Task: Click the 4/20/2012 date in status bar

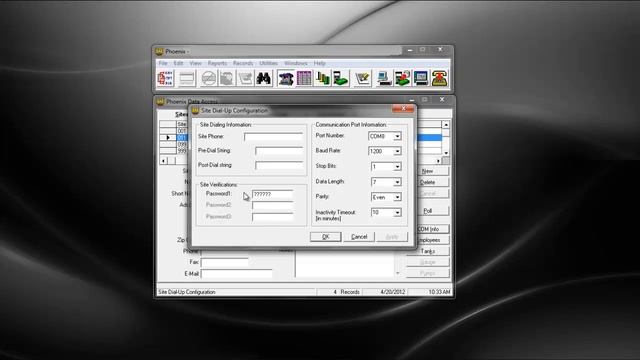Action: pos(392,292)
